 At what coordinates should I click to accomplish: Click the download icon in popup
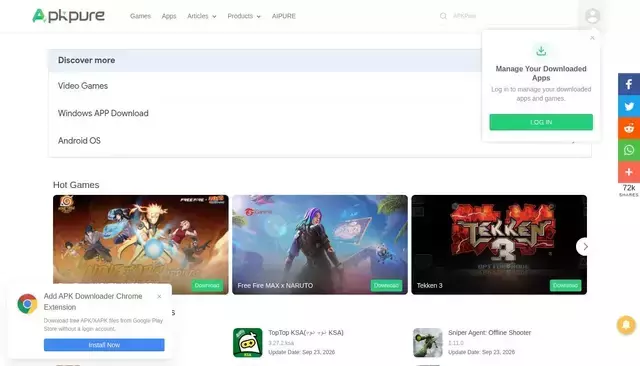pyautogui.click(x=541, y=51)
